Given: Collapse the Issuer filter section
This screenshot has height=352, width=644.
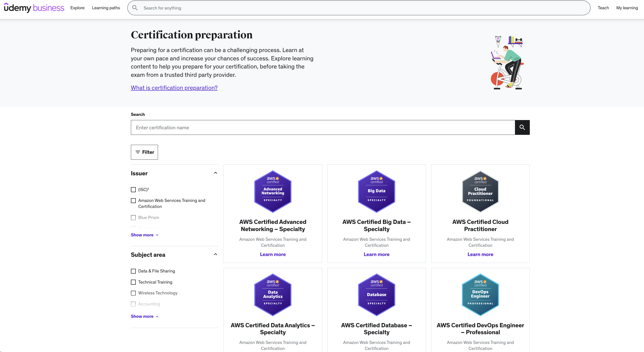Looking at the screenshot, I should click(x=215, y=173).
